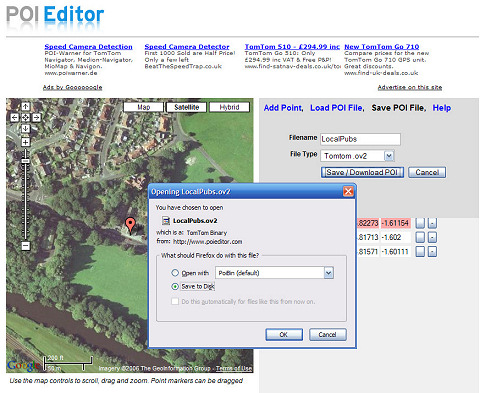Select the Save to Disk radio option
Screen dimensions: 485x393
tap(175, 286)
